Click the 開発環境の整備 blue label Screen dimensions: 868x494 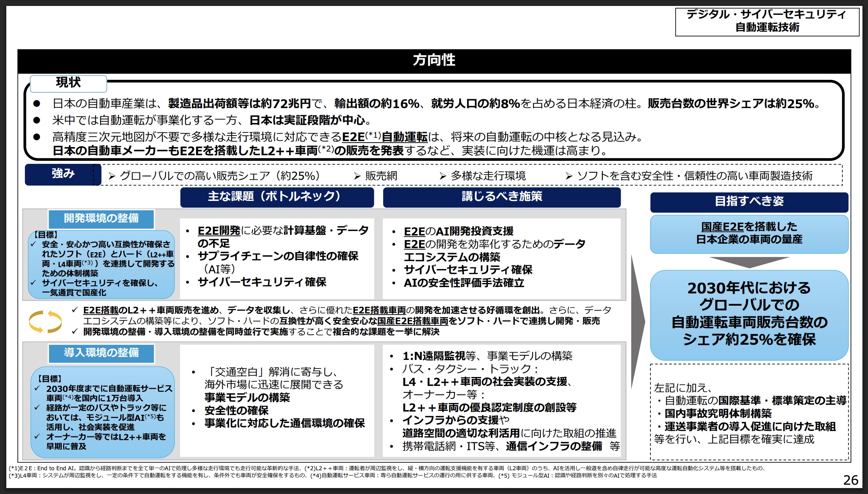(101, 218)
